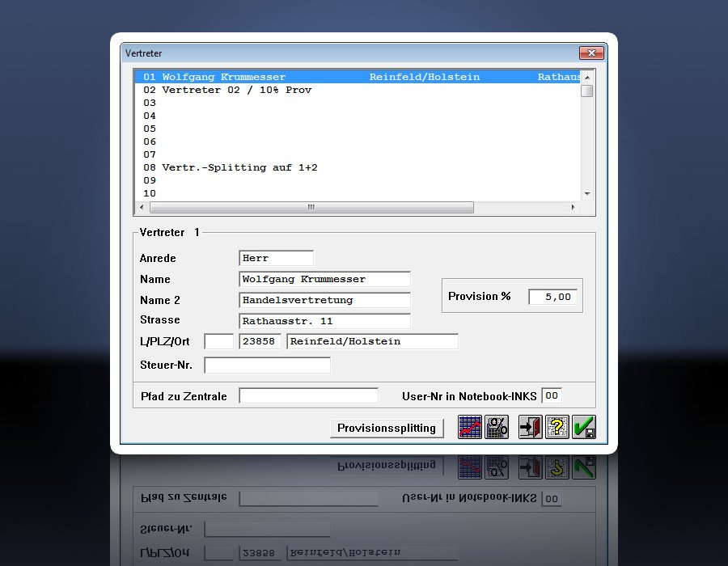Click the percent calculator icon
Image resolution: width=728 pixels, height=566 pixels.
(x=497, y=427)
